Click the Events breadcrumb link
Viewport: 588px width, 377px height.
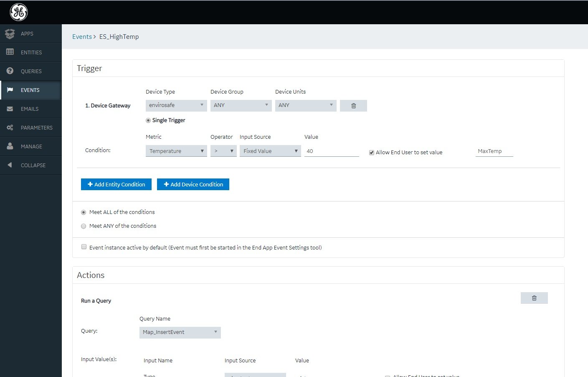coord(82,37)
